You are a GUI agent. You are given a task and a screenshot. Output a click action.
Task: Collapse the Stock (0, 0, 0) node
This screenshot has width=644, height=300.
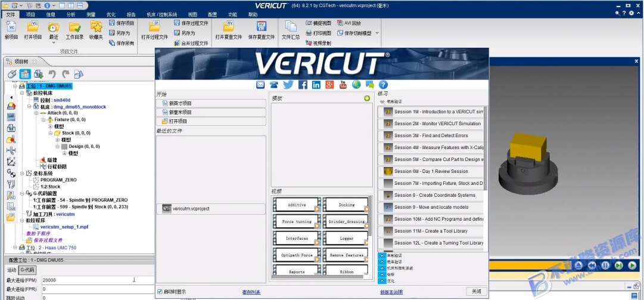coord(51,133)
